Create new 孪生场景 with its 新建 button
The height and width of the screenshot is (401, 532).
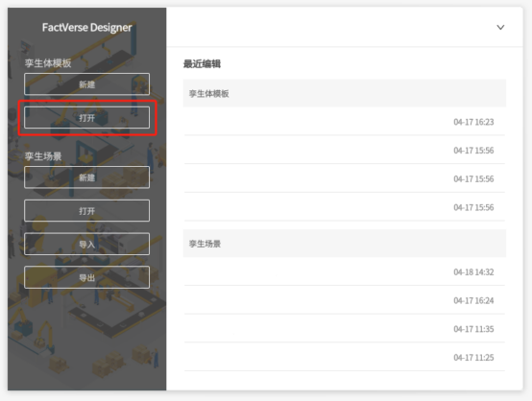point(86,177)
